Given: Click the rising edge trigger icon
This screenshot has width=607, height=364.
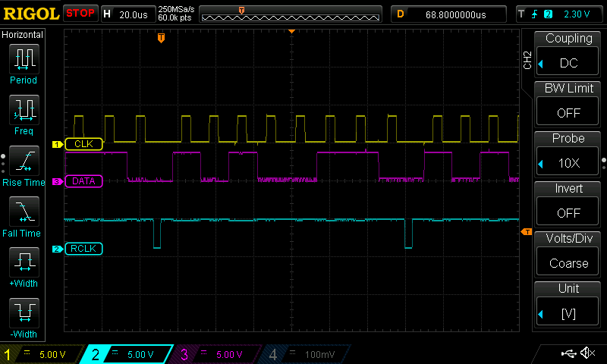Looking at the screenshot, I should (x=535, y=14).
